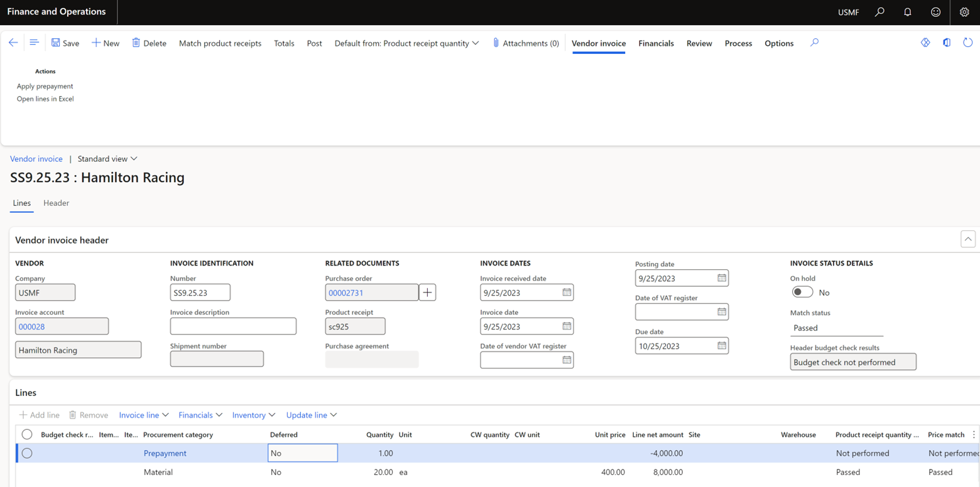Switch to the Header tab

[x=56, y=203]
